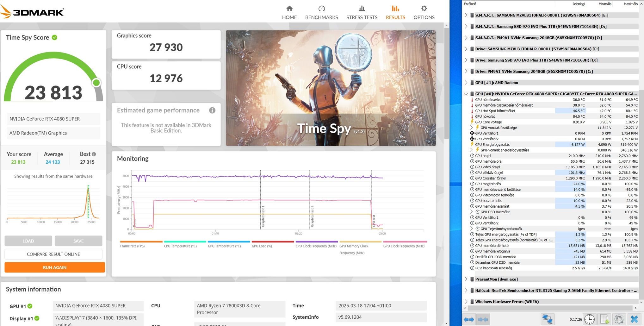
Task: Expand PresentMon [dwm.exe] node
Action: click(x=466, y=279)
